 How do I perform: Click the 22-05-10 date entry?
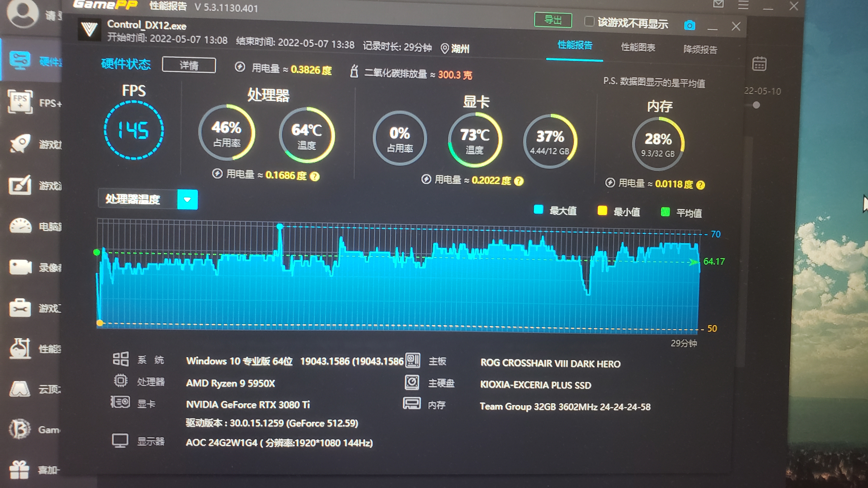(x=763, y=91)
